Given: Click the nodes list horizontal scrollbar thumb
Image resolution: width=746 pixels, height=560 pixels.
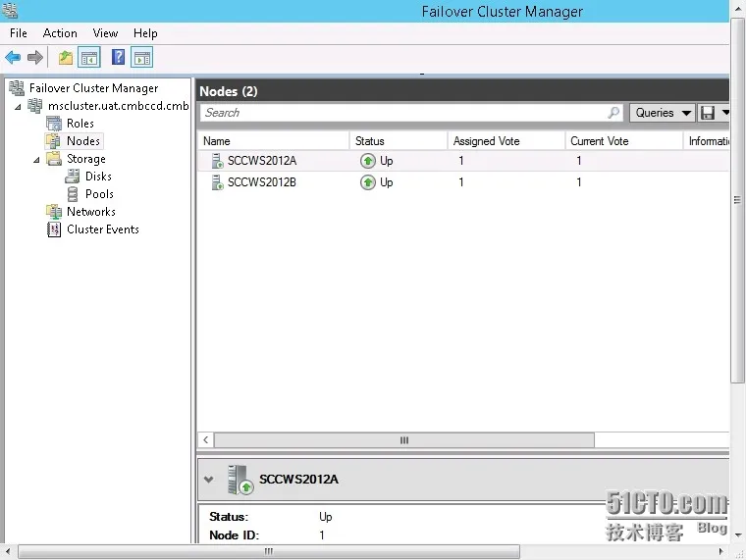Looking at the screenshot, I should [404, 440].
